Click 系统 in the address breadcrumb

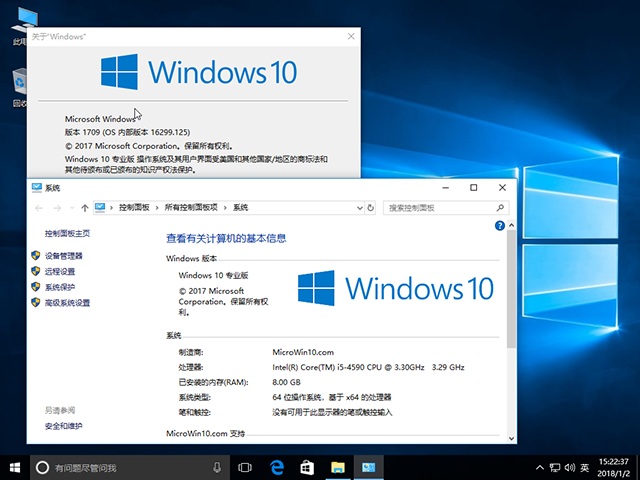click(241, 208)
